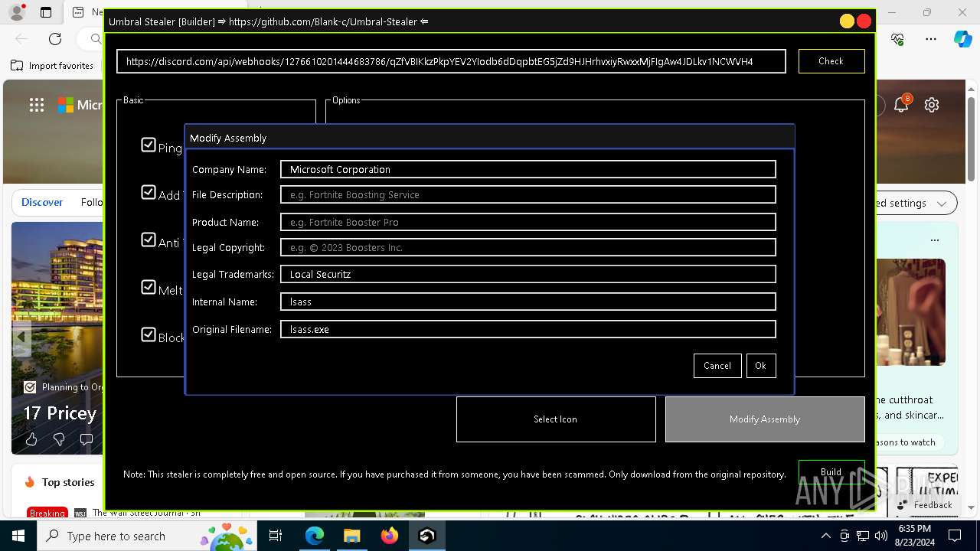
Task: Click the Windows taskbar search box
Action: [x=145, y=536]
